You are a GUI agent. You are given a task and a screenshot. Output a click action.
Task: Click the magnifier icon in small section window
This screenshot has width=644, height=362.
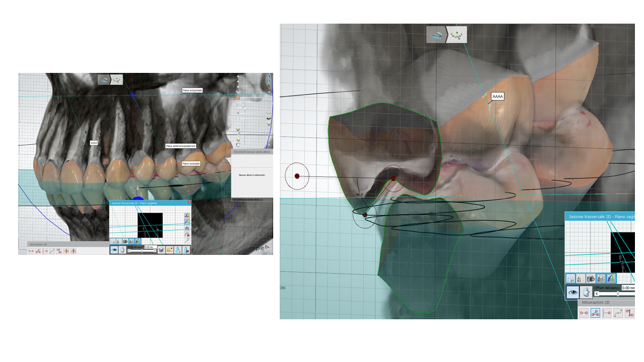(x=187, y=241)
